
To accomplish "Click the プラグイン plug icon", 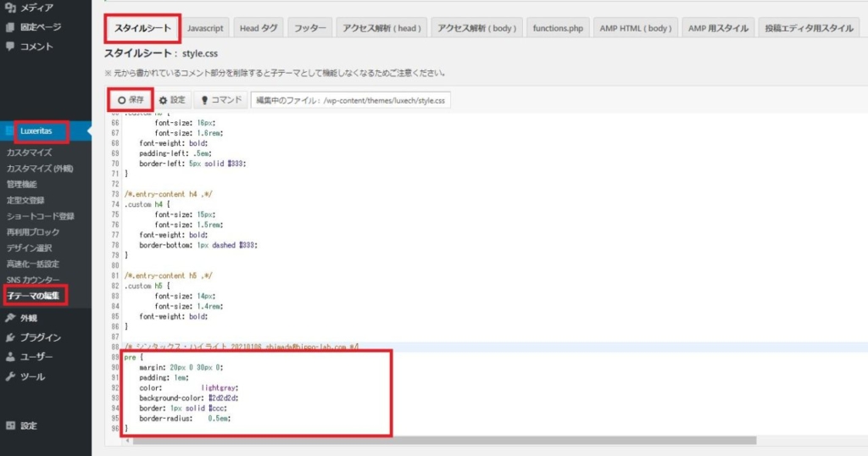I will tap(10, 337).
